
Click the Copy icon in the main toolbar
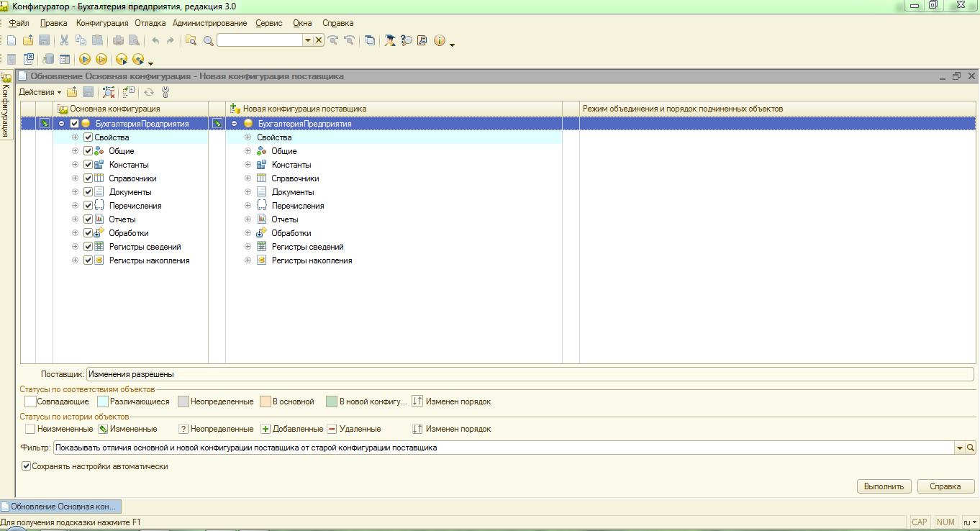click(81, 41)
